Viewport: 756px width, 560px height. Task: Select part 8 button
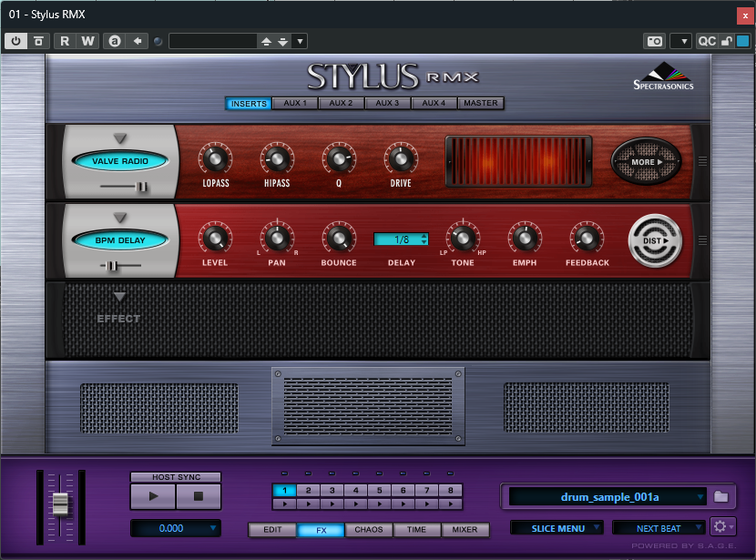click(x=450, y=490)
